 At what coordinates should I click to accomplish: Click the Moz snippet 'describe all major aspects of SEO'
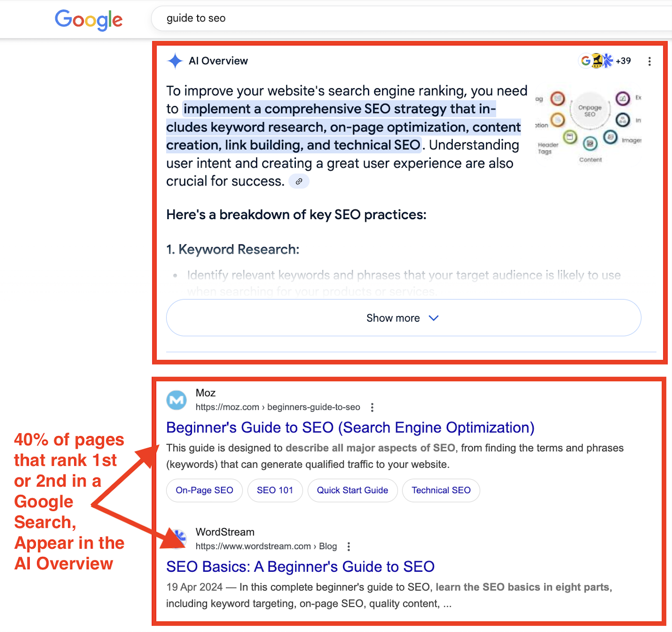[x=370, y=448]
